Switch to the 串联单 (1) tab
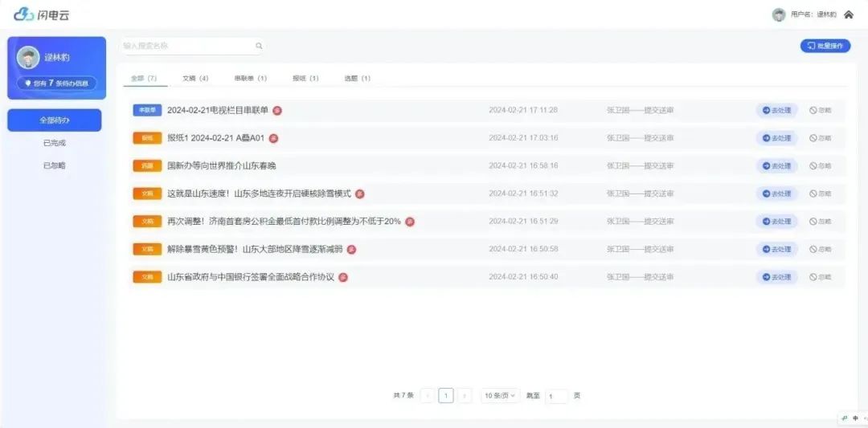This screenshot has width=868, height=428. (x=250, y=79)
